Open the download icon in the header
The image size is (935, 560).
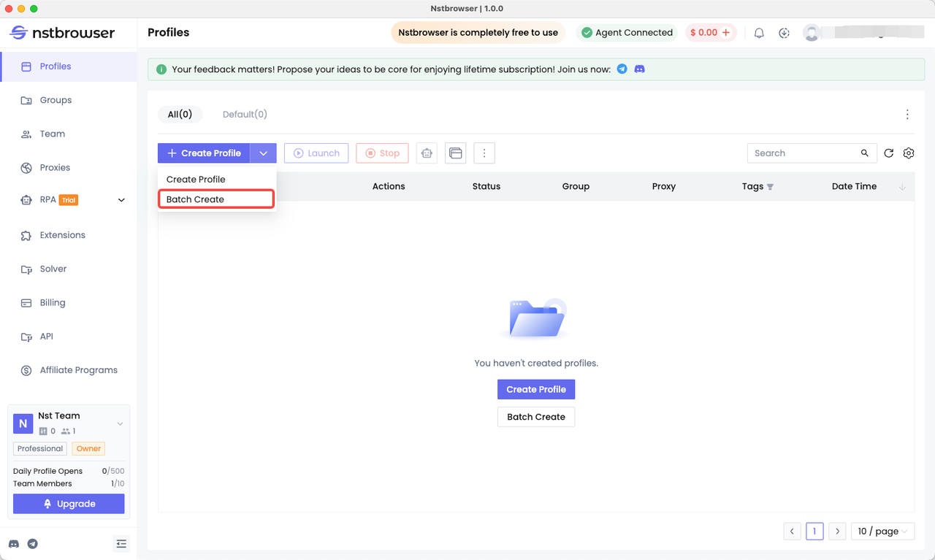point(784,33)
